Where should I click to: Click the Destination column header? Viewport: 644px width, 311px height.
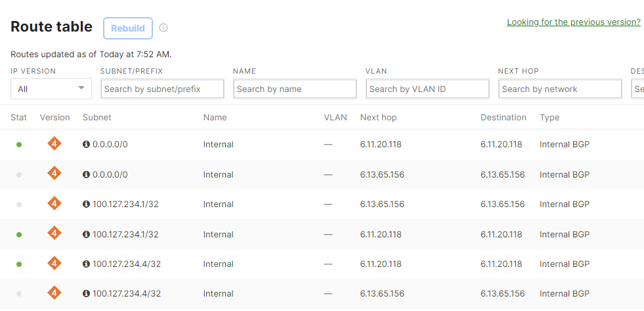(504, 118)
